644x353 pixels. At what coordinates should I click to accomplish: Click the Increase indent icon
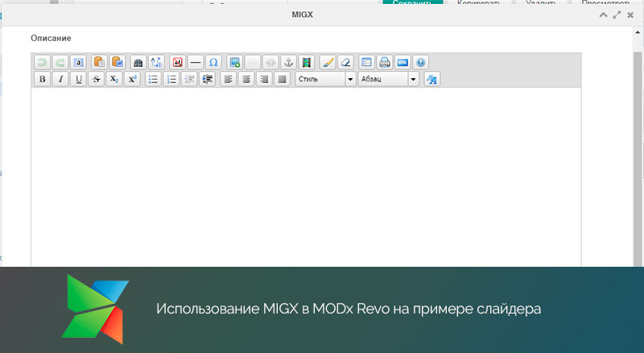(x=207, y=79)
